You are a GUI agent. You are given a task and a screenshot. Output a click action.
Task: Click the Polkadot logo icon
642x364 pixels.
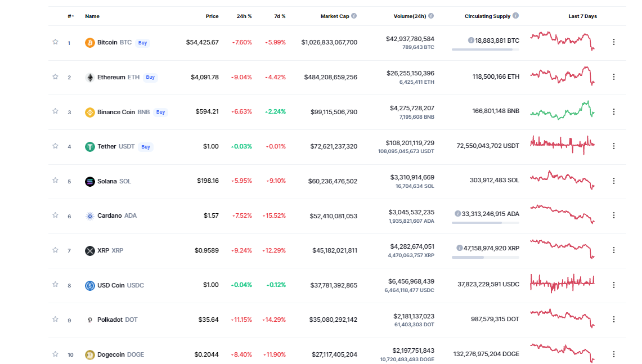(89, 320)
